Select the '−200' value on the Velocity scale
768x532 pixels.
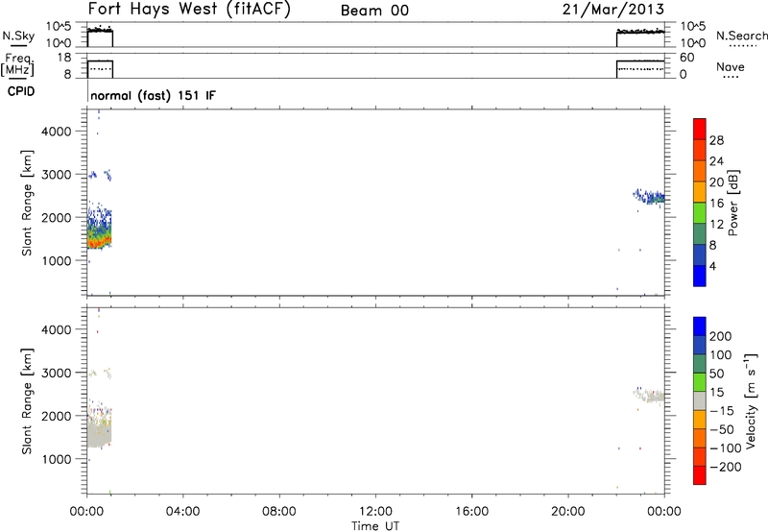[726, 467]
